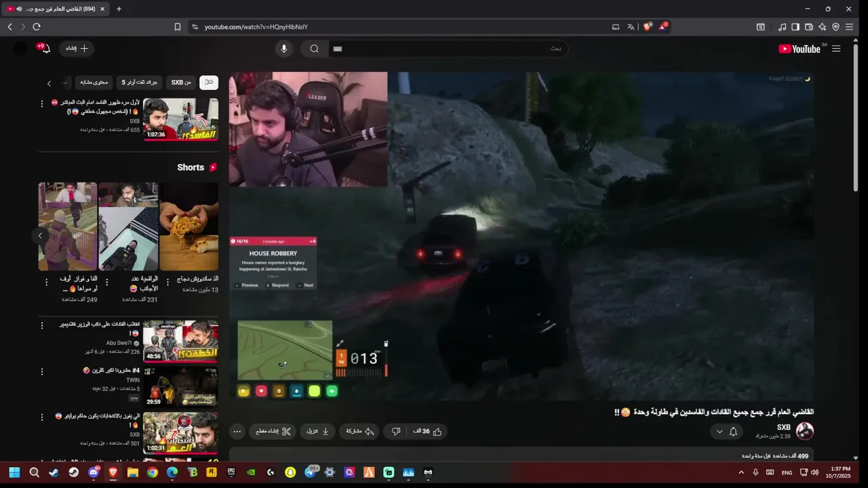Open options for the Abu Swe7l video
868x488 pixels.
pyautogui.click(x=42, y=326)
